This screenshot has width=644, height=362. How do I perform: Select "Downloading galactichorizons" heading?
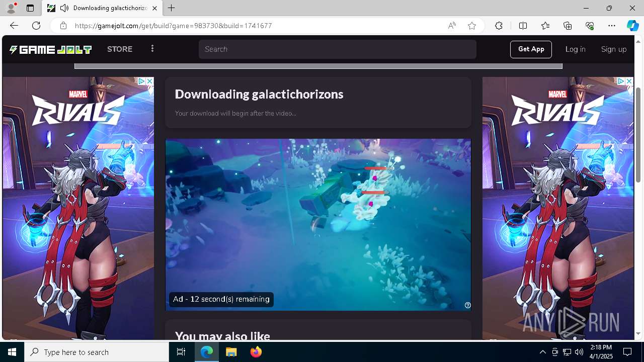coord(259,94)
